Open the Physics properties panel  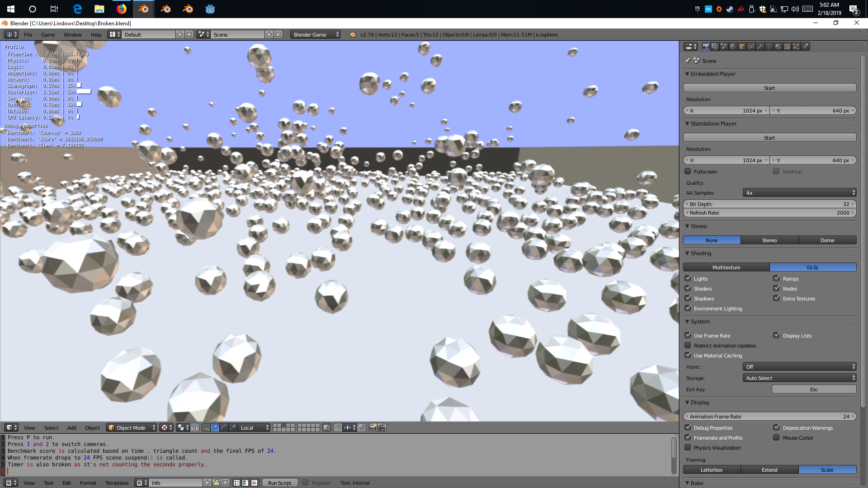tap(805, 47)
